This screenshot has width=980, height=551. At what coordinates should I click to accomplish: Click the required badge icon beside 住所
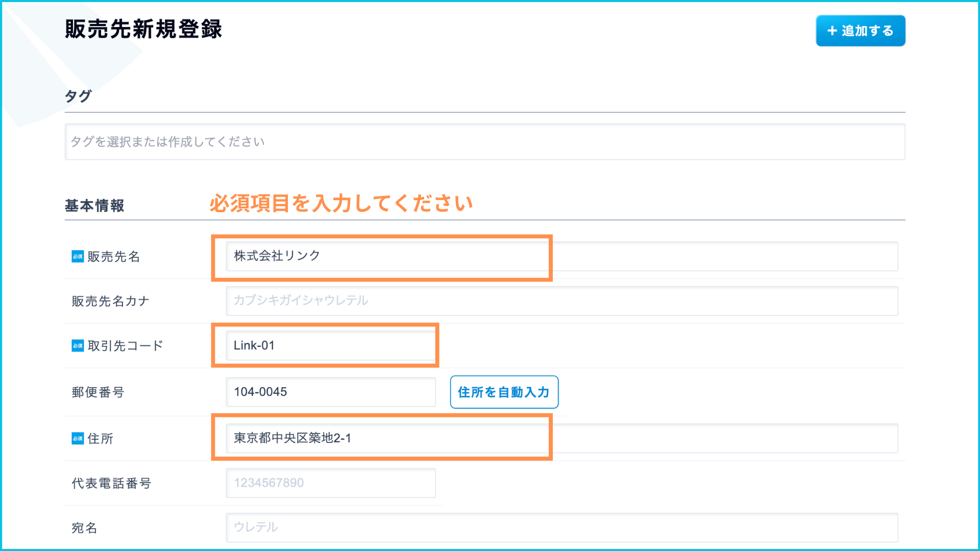(78, 439)
